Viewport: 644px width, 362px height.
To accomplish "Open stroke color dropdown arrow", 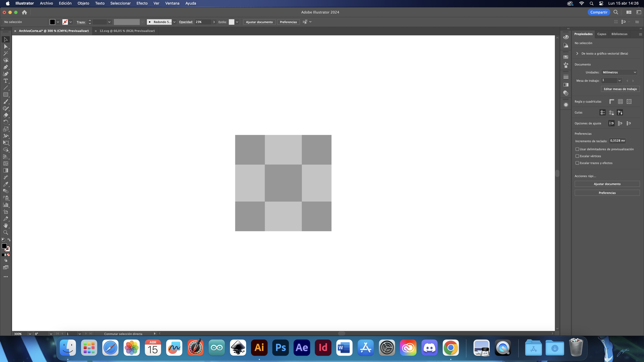I will (71, 22).
